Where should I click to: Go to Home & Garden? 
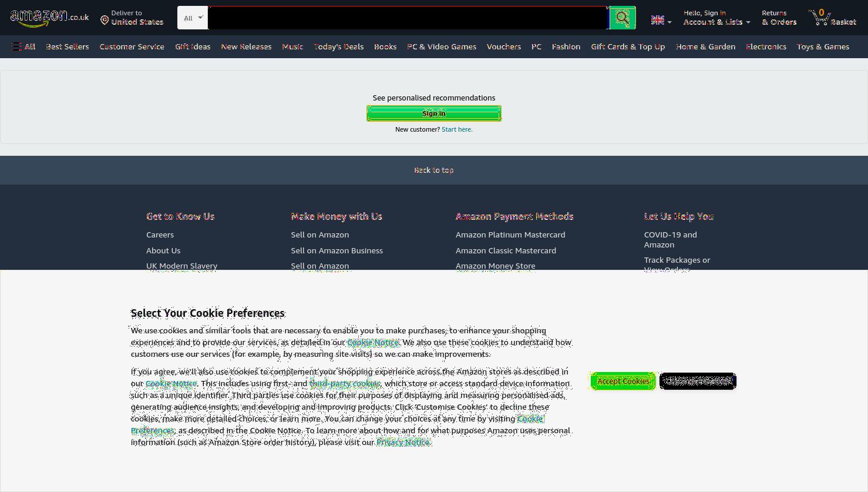[705, 46]
